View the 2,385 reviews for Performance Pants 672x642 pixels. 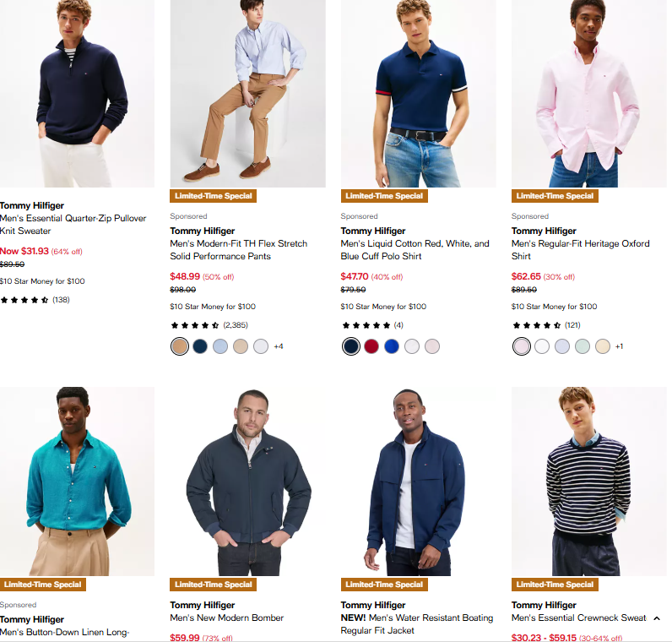pyautogui.click(x=235, y=325)
